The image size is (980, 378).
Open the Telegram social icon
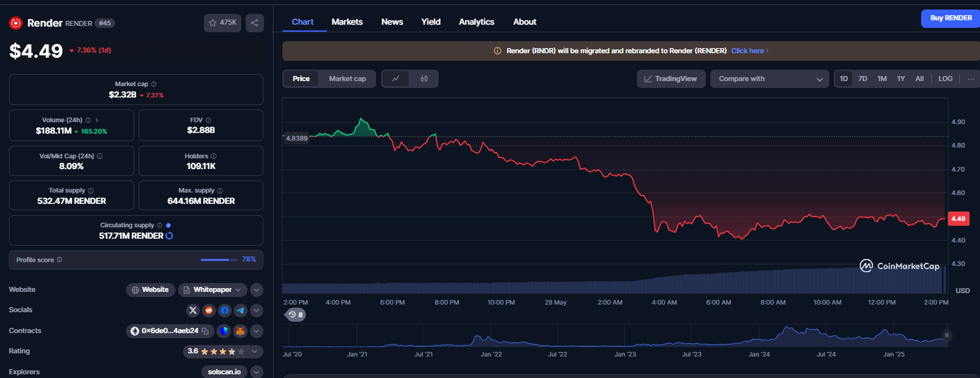[241, 310]
